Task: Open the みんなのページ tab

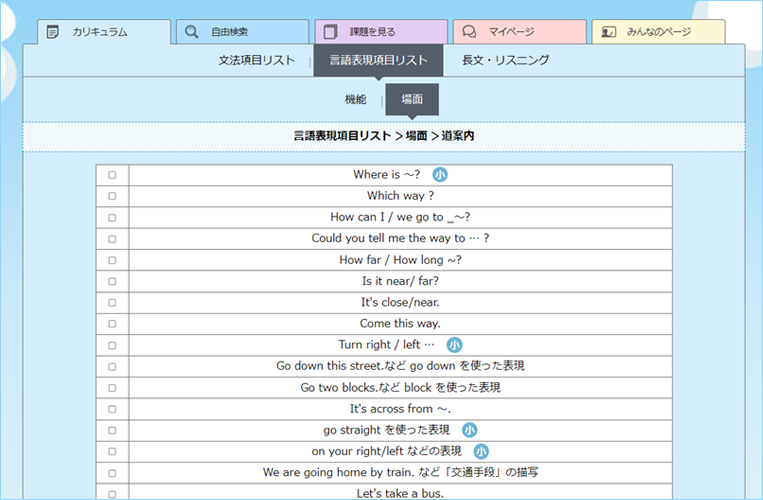Action: click(658, 32)
